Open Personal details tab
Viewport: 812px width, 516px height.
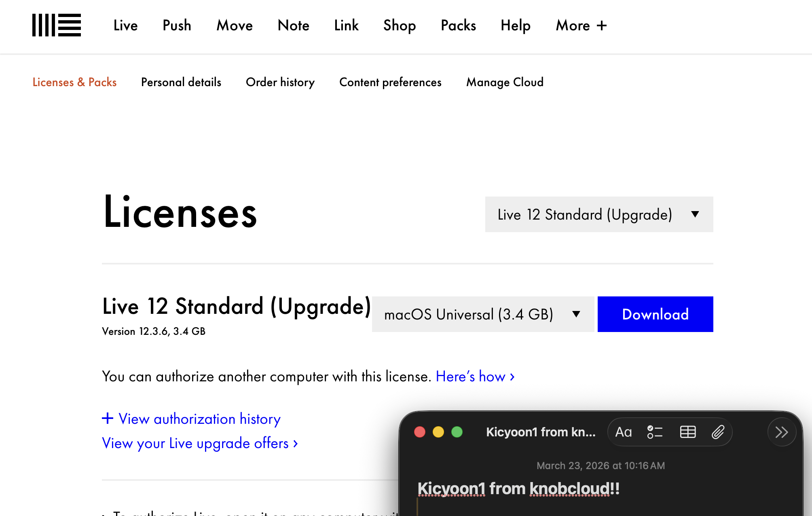[x=181, y=82]
